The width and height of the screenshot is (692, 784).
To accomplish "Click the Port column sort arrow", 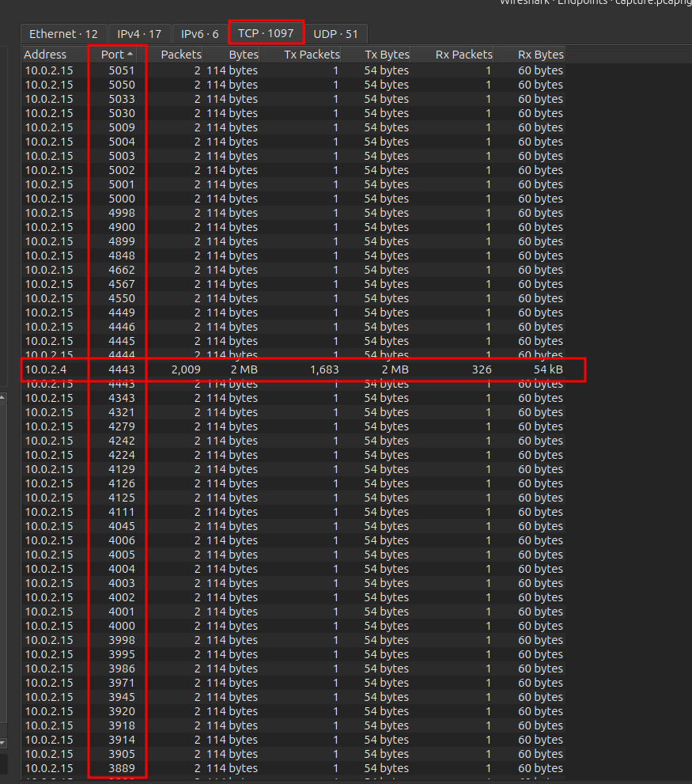I will tap(130, 55).
